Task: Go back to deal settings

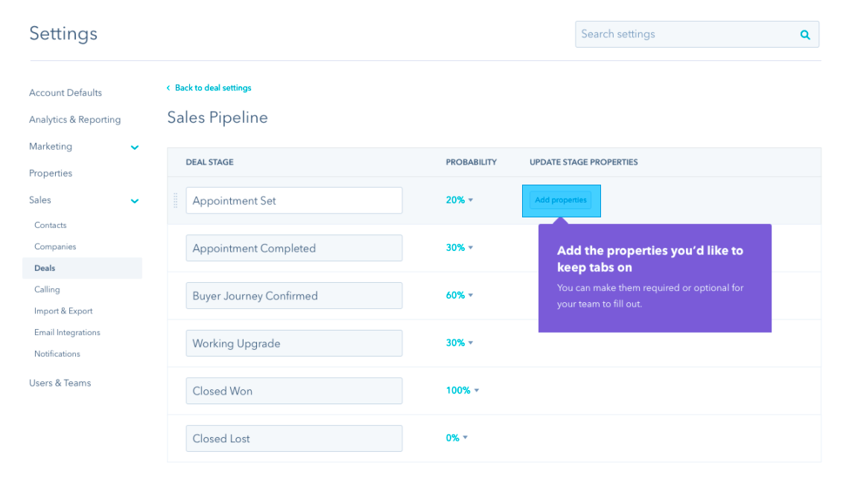Action: coord(213,88)
